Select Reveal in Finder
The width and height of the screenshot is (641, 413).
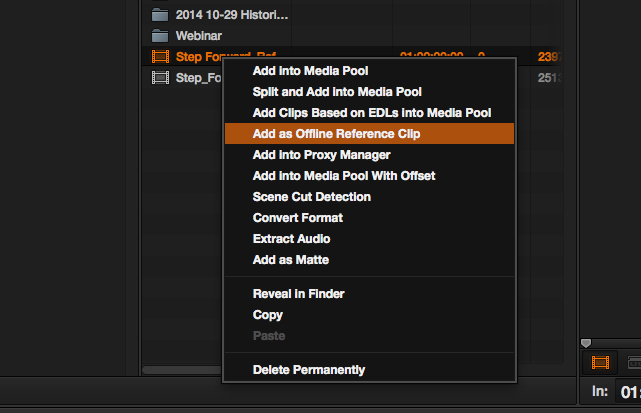298,294
